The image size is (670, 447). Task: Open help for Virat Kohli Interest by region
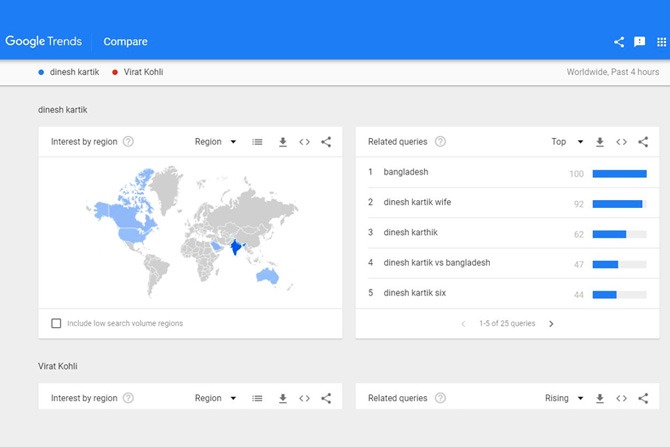coord(128,398)
